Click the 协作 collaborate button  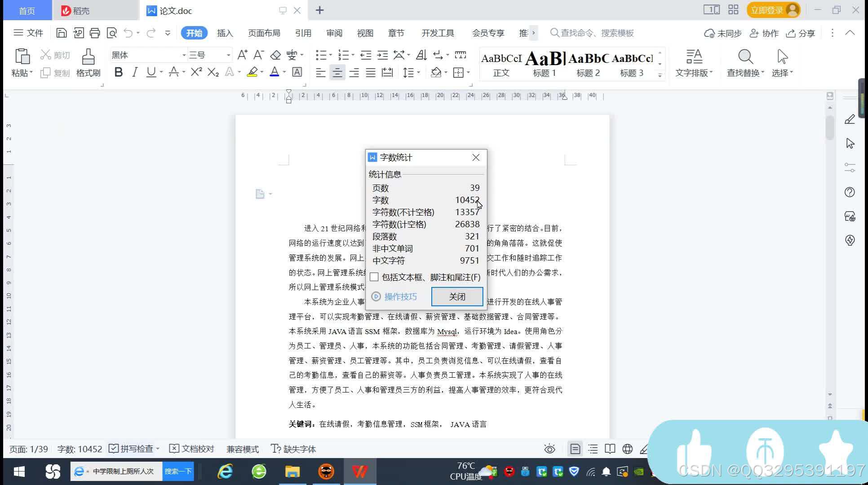coord(764,33)
